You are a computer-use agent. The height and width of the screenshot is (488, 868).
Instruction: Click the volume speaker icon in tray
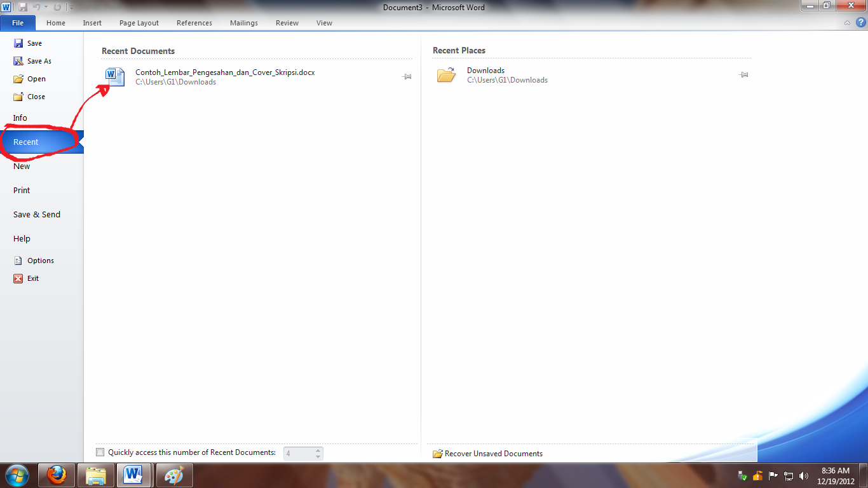[804, 475]
